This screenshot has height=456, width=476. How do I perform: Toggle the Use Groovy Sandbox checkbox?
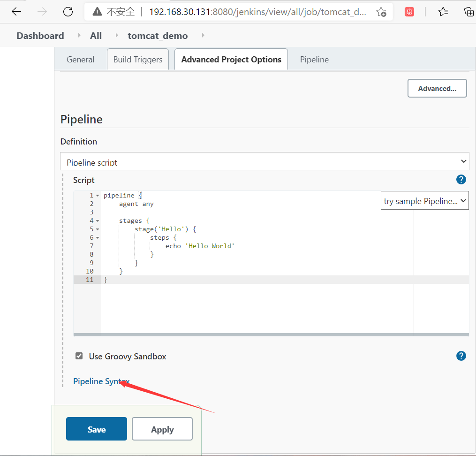79,356
